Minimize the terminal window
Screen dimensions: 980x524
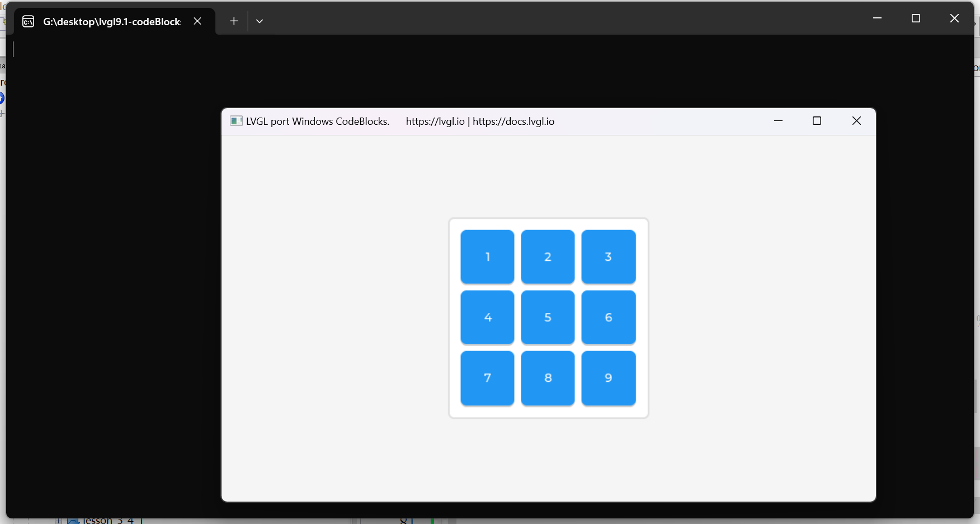coord(877,18)
